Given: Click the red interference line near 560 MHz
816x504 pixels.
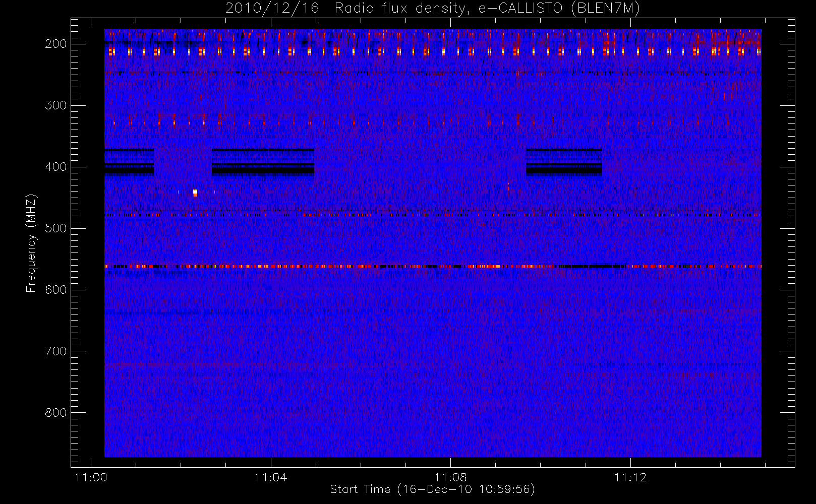Looking at the screenshot, I should (433, 266).
